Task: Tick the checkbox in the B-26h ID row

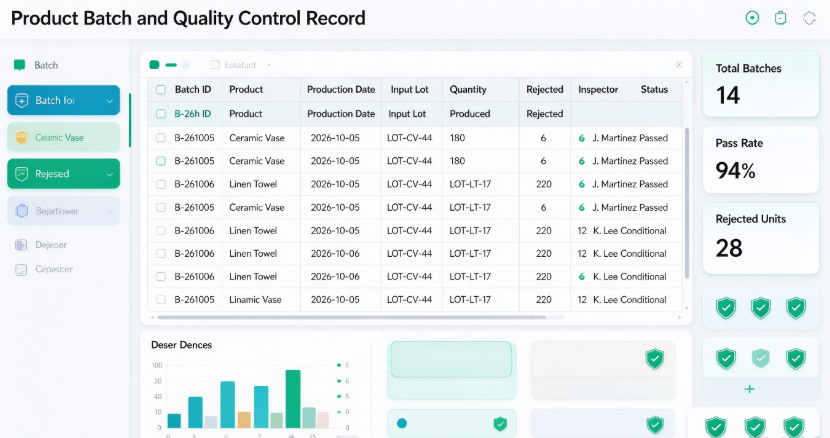Action: click(161, 113)
